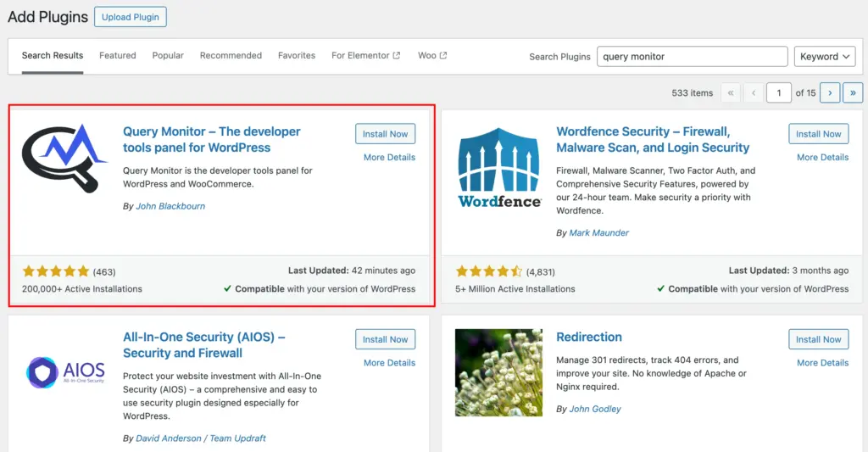
Task: Open Query Monitor plugin title link
Action: tap(211, 140)
